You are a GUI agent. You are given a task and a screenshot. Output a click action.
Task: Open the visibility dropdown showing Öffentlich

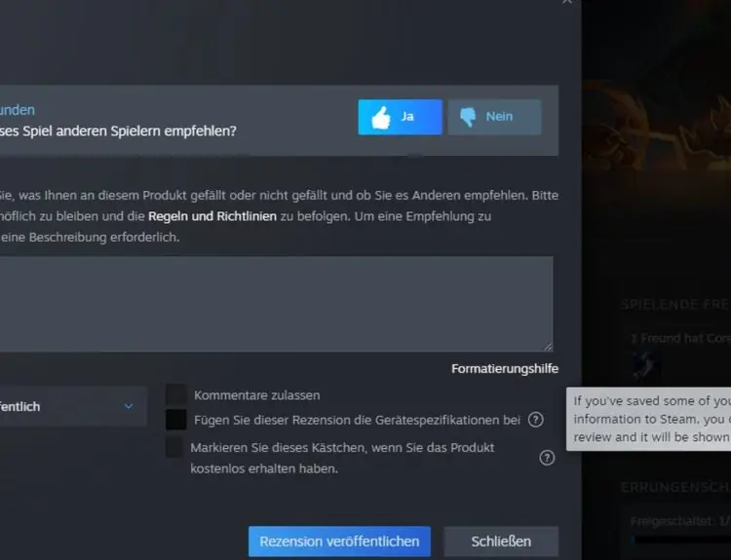[73, 406]
